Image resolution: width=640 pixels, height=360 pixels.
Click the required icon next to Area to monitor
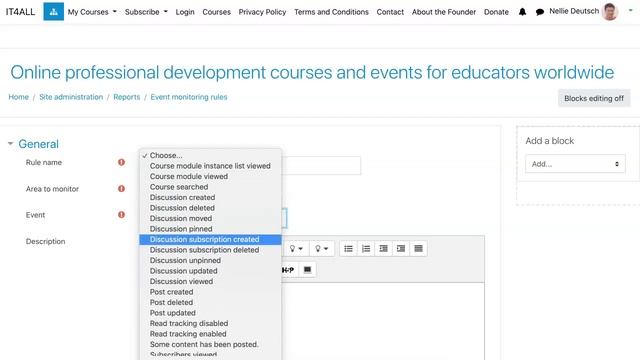tap(121, 189)
